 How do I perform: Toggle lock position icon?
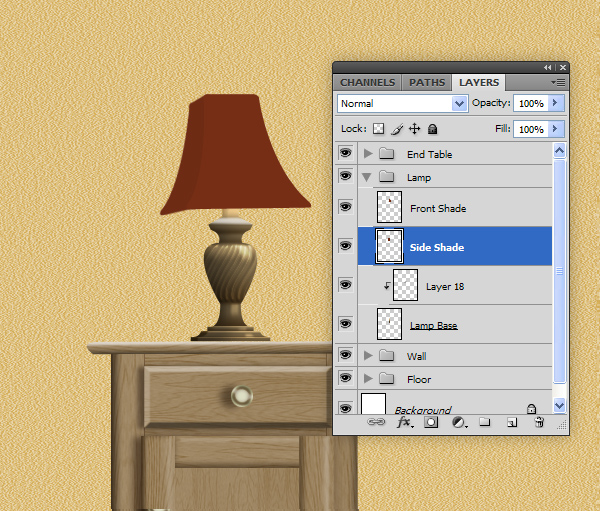point(415,129)
